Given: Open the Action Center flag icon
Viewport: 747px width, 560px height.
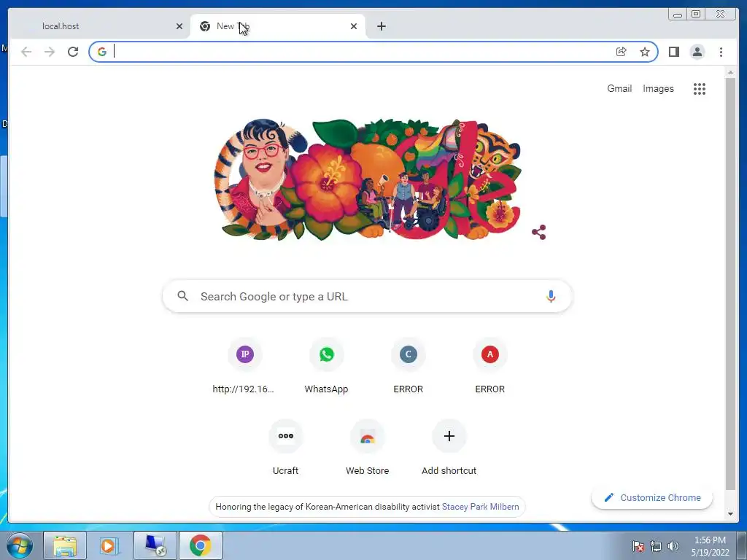Looking at the screenshot, I should coord(638,546).
